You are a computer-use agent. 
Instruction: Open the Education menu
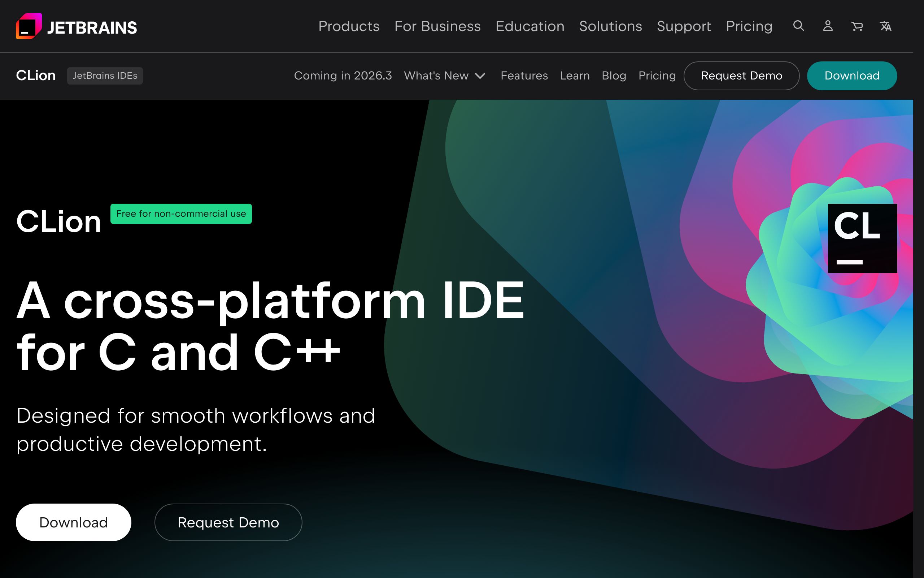click(530, 26)
